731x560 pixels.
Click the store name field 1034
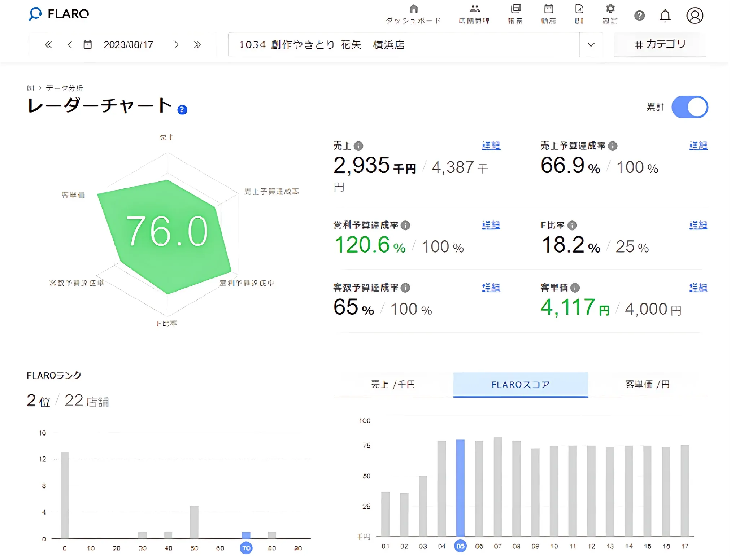point(404,45)
